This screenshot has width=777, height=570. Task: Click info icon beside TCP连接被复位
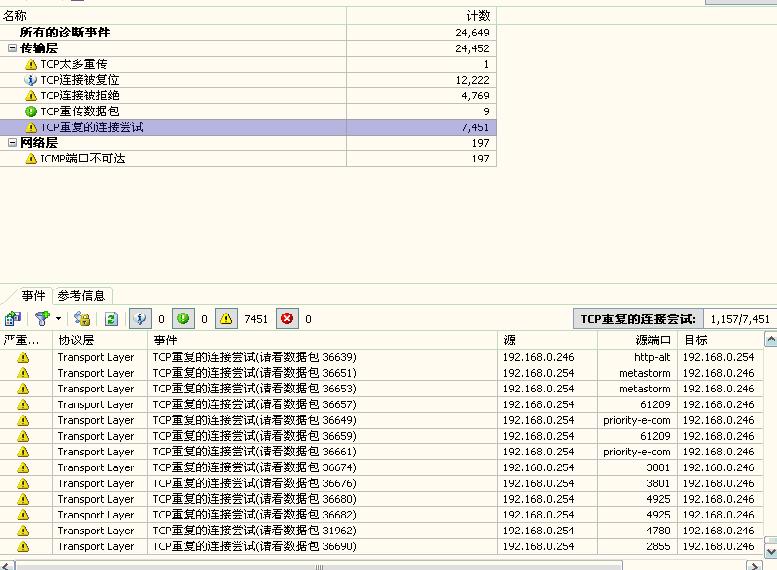coord(31,80)
